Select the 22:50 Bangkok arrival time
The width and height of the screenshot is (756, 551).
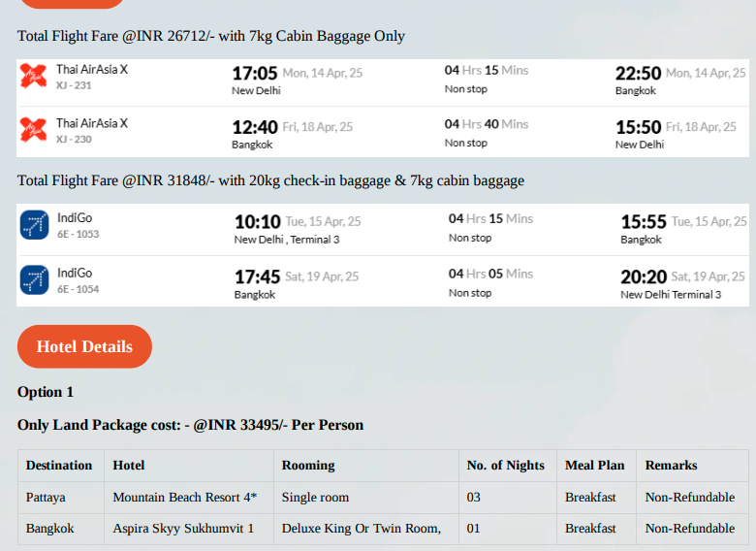(638, 74)
